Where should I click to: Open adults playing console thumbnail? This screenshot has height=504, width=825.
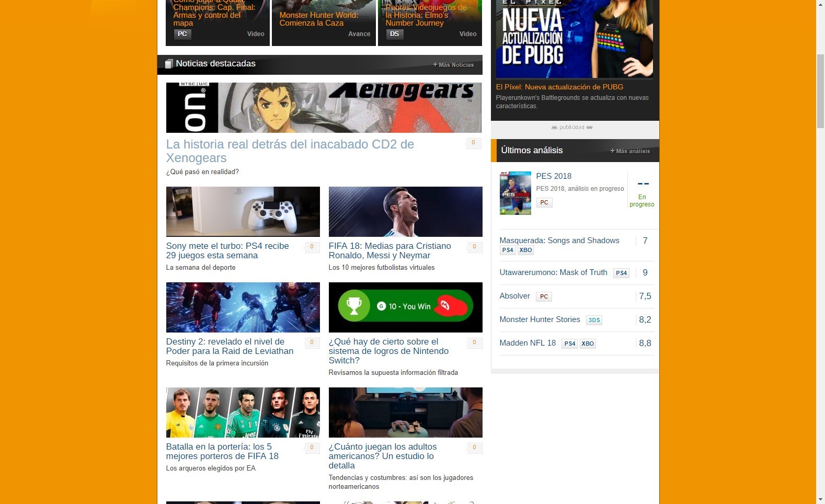pyautogui.click(x=406, y=413)
